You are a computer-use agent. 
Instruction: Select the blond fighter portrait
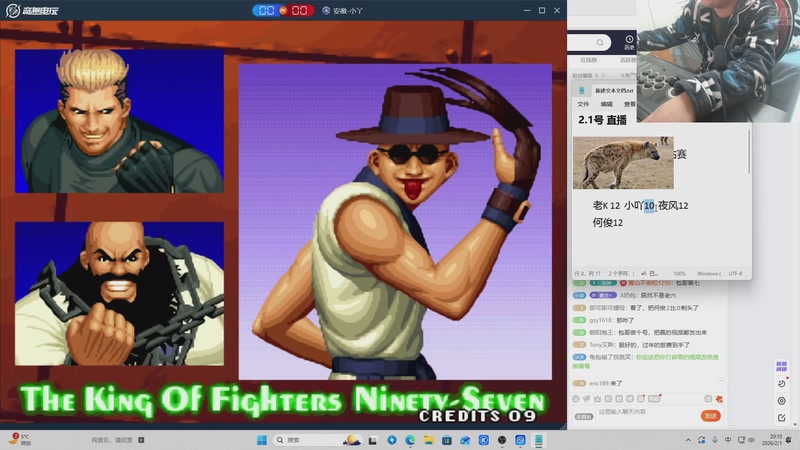(x=119, y=121)
